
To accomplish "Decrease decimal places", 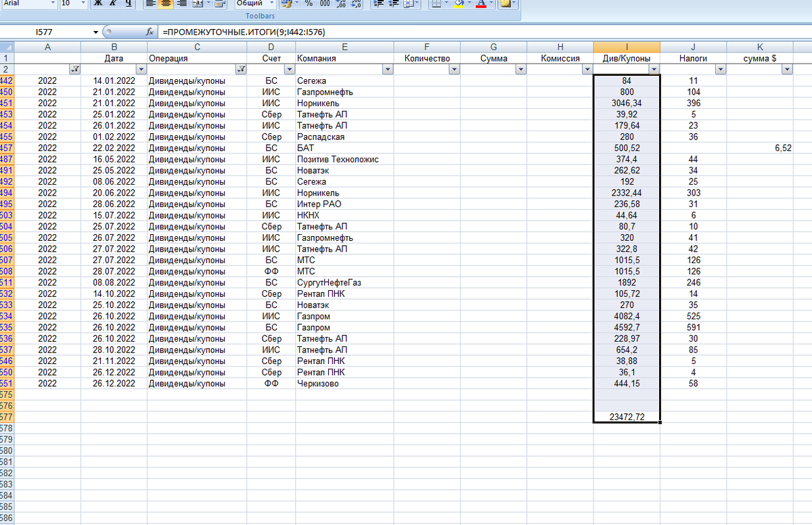I will click(356, 3).
